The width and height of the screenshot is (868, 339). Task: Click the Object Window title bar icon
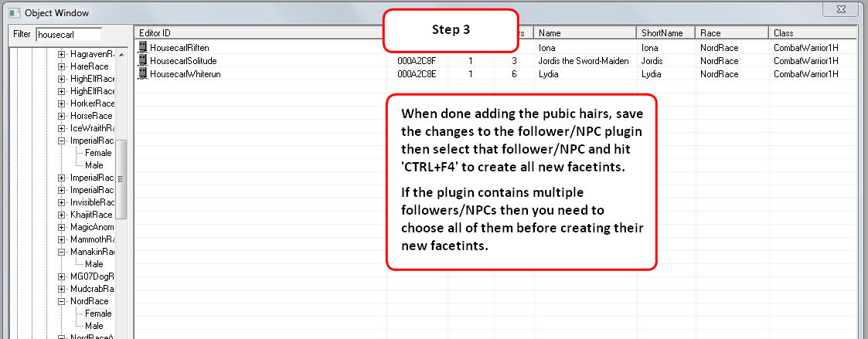13,12
